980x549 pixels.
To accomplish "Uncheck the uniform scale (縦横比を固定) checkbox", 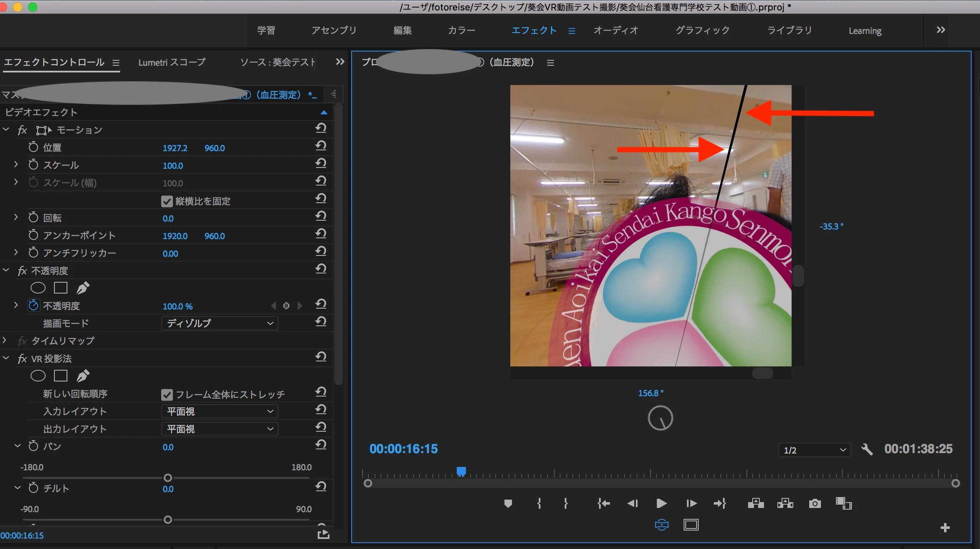I will 167,201.
